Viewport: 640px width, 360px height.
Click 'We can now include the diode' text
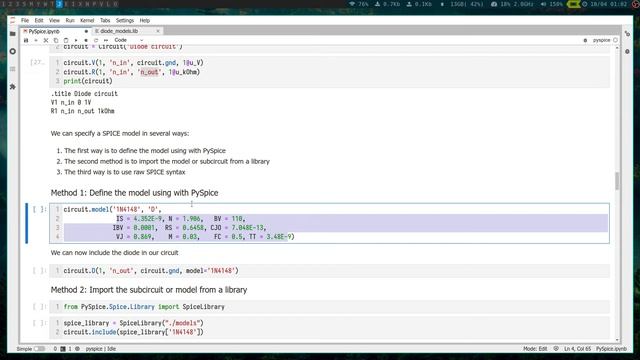114,253
